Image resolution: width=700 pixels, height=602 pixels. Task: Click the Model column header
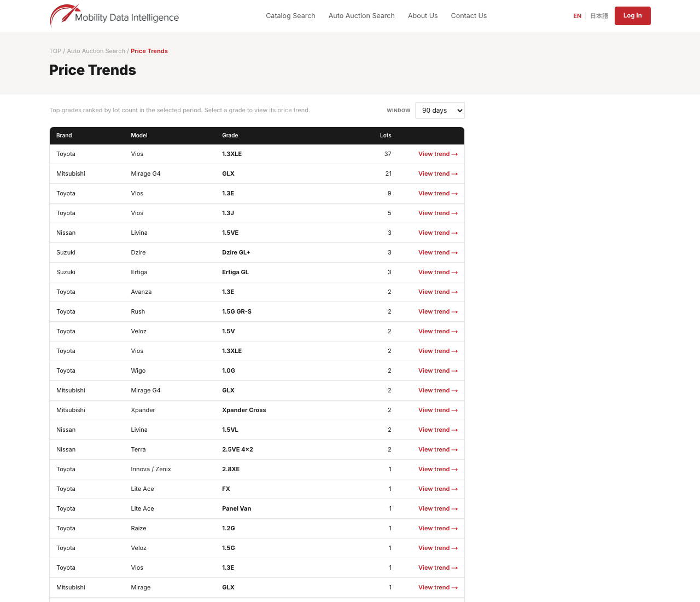139,135
